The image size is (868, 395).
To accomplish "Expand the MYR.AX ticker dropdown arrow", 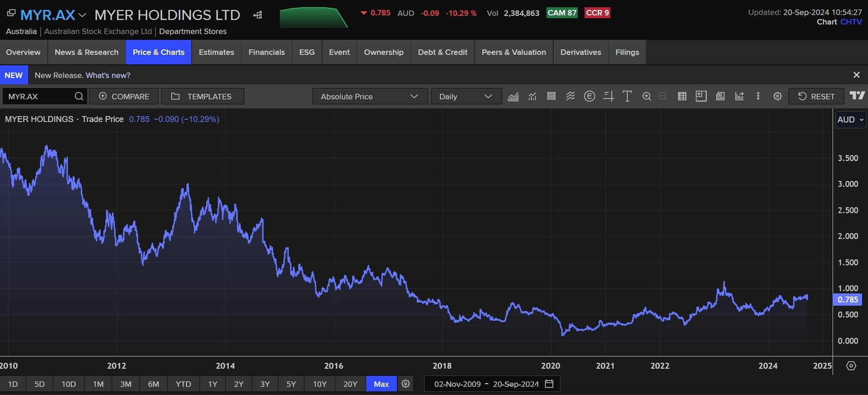I will pos(82,15).
